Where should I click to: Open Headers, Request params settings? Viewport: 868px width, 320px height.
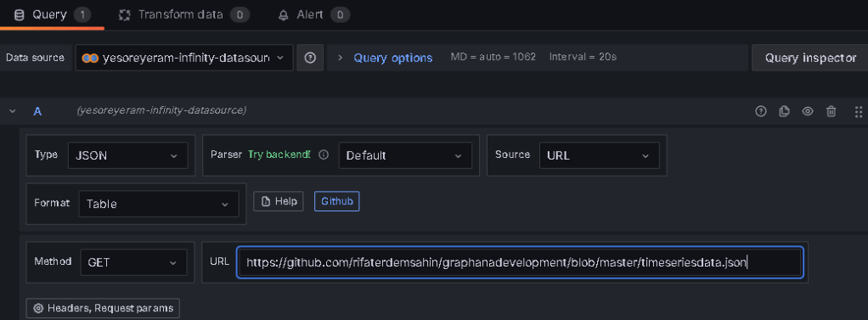click(103, 308)
